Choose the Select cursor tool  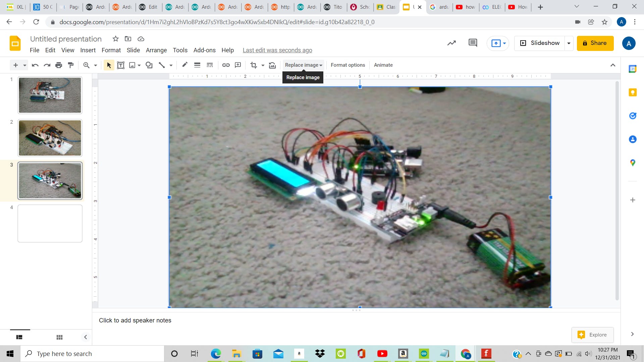click(109, 65)
